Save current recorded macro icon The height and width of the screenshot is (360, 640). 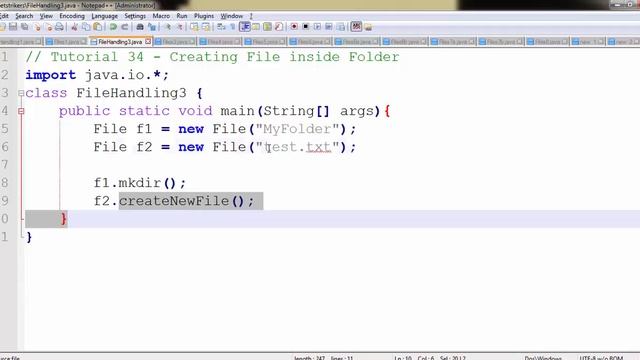pos(340,27)
